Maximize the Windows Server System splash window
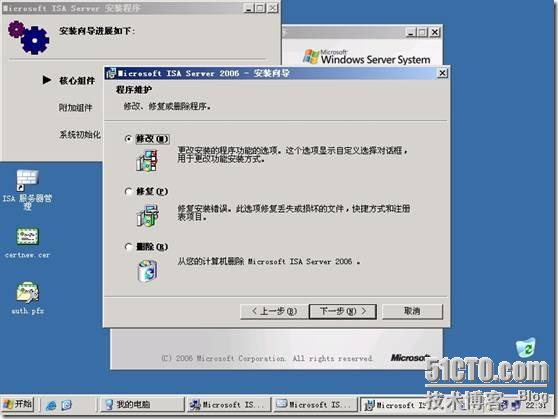This screenshot has height=419, width=558. click(x=422, y=32)
